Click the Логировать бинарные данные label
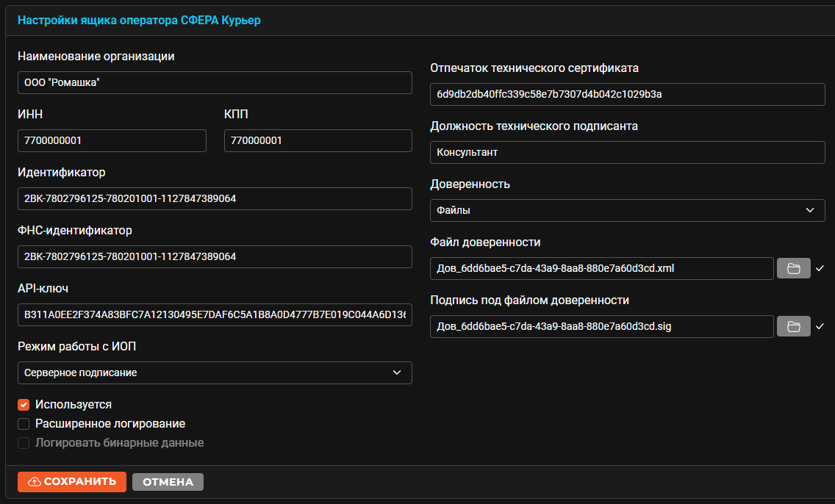This screenshot has width=835, height=504. (x=119, y=443)
